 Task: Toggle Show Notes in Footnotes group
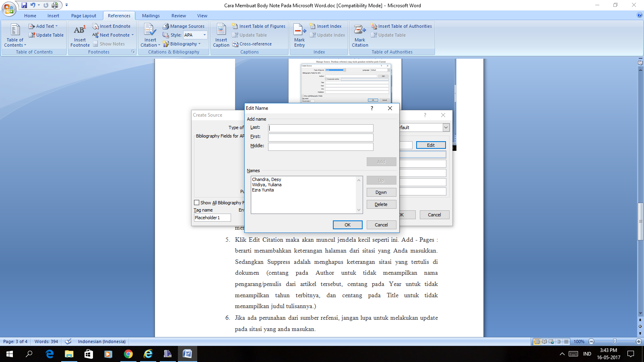coord(110,43)
